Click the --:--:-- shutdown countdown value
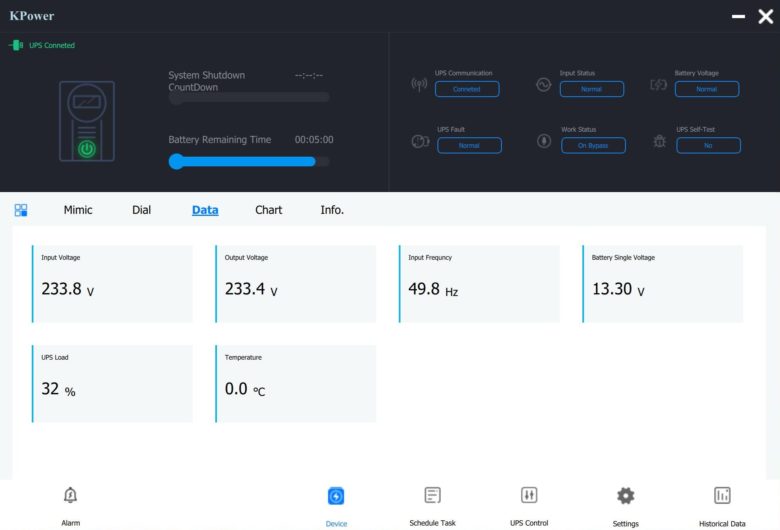 [x=309, y=76]
